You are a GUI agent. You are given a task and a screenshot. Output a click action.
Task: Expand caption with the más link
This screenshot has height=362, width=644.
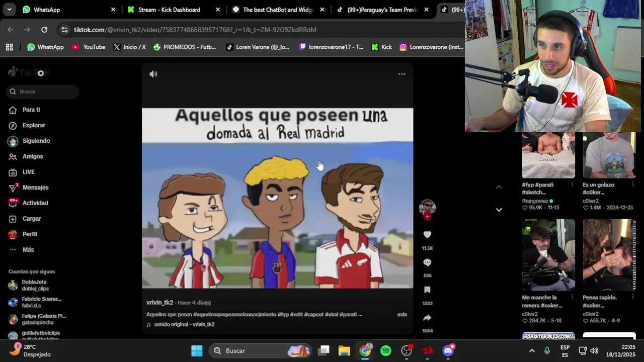pyautogui.click(x=402, y=314)
